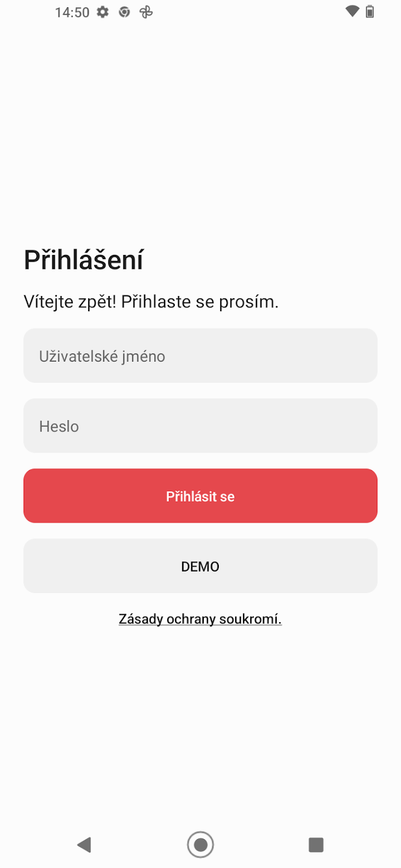This screenshot has height=868, width=401.
Task: Open recent apps with square button
Action: [316, 844]
